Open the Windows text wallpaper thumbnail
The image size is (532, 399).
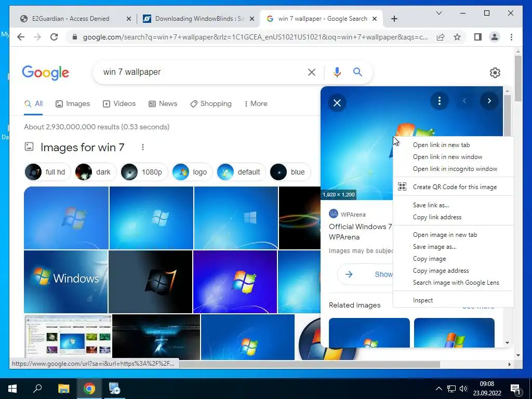point(66,282)
